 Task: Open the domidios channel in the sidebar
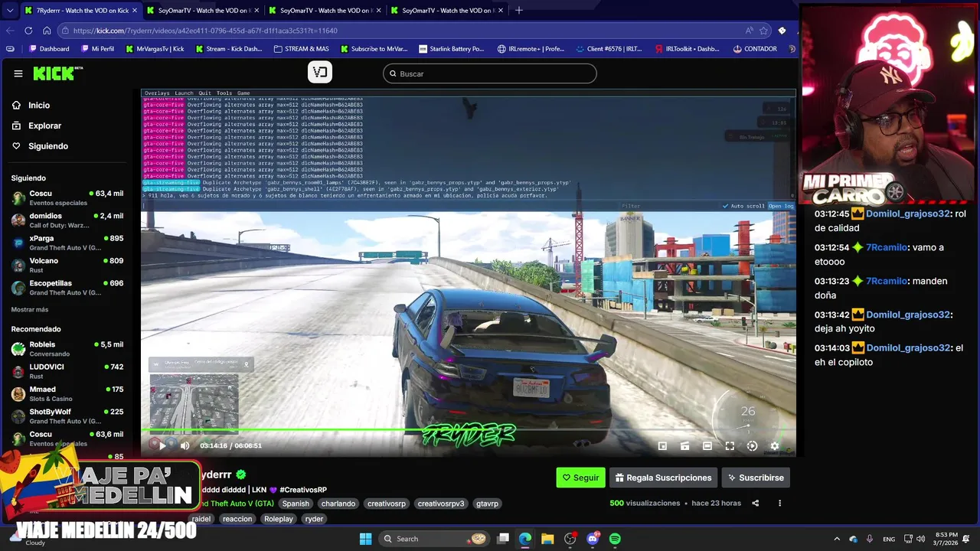point(67,220)
